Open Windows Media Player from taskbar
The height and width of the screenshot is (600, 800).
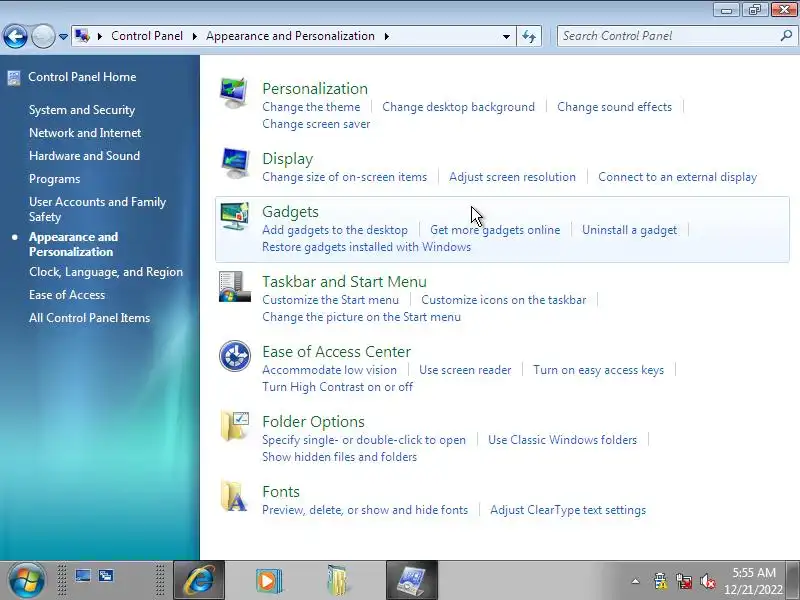click(x=268, y=580)
